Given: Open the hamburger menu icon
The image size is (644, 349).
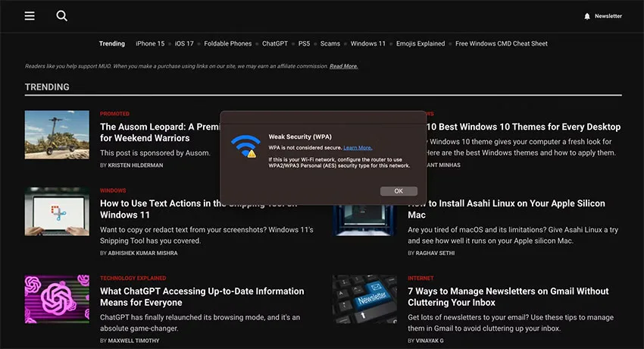Looking at the screenshot, I should tap(30, 16).
